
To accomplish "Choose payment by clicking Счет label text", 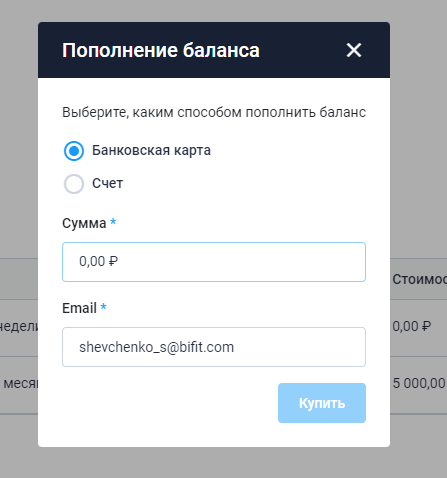I will coord(107,183).
